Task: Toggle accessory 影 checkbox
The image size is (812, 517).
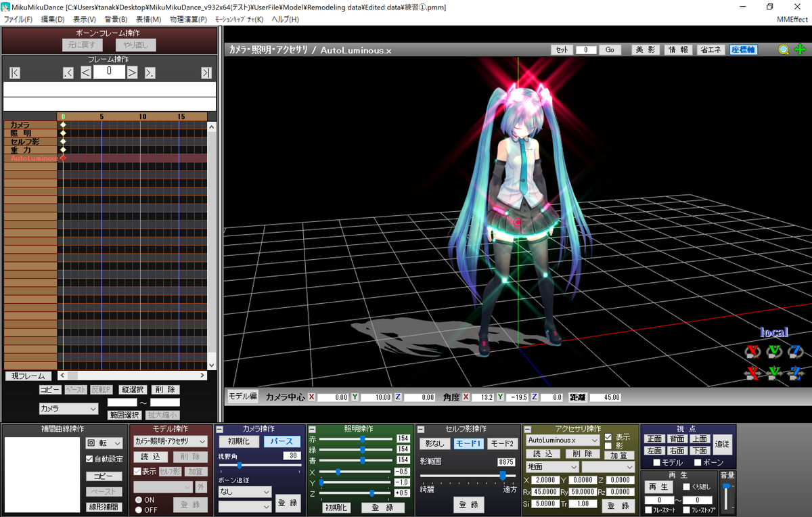Action: [608, 446]
